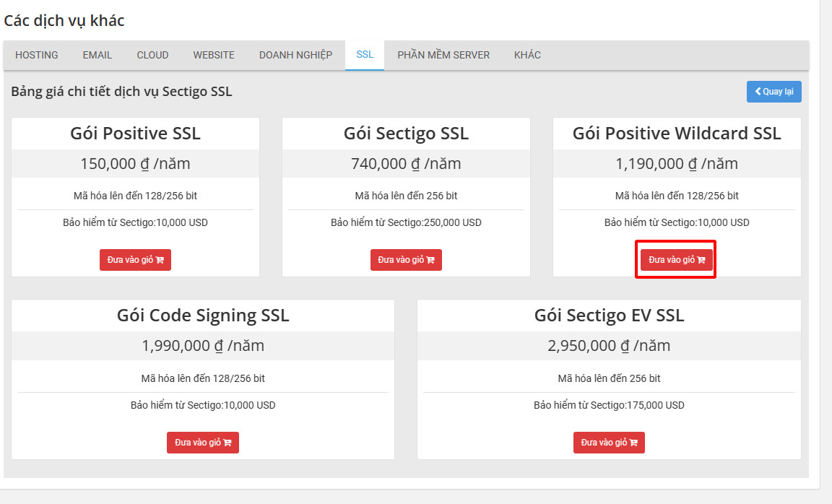Image resolution: width=832 pixels, height=504 pixels.
Task: Click the Quay lại back button
Action: [x=773, y=92]
